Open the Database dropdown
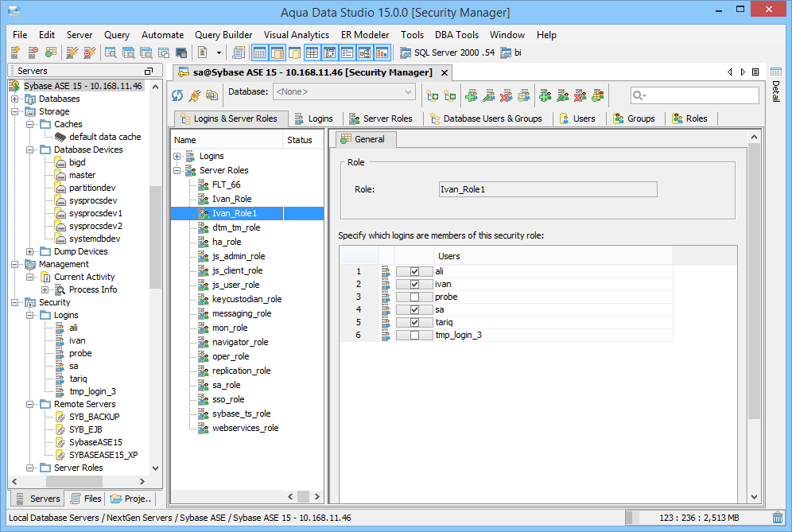792x532 pixels. tap(344, 92)
